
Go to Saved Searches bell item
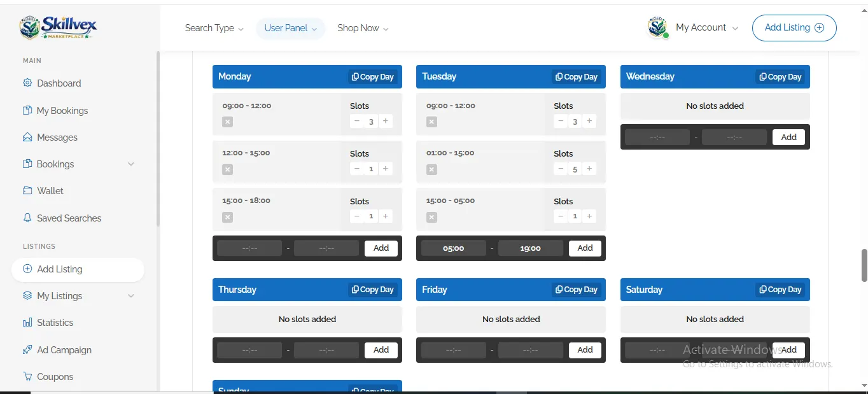69,218
